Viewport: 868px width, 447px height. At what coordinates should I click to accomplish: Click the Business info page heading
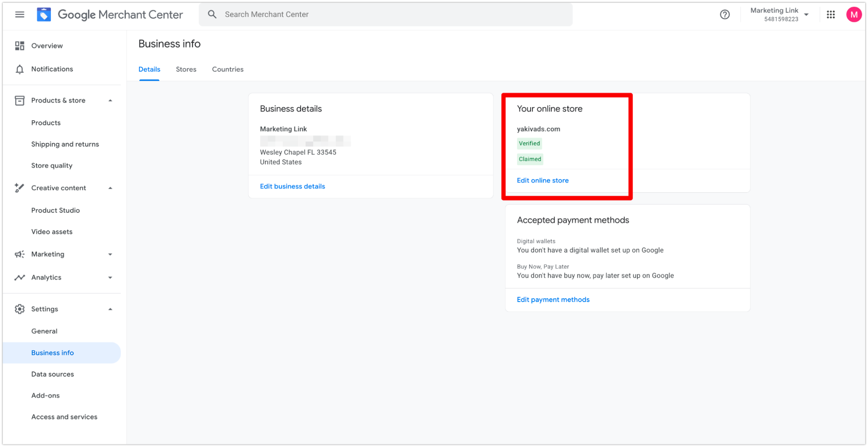pyautogui.click(x=169, y=44)
